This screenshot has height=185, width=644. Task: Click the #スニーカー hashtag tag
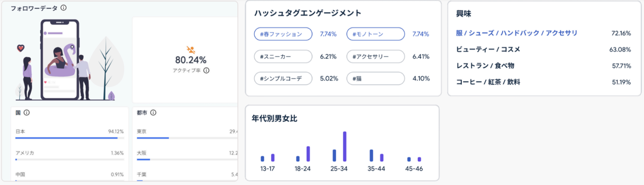283,56
